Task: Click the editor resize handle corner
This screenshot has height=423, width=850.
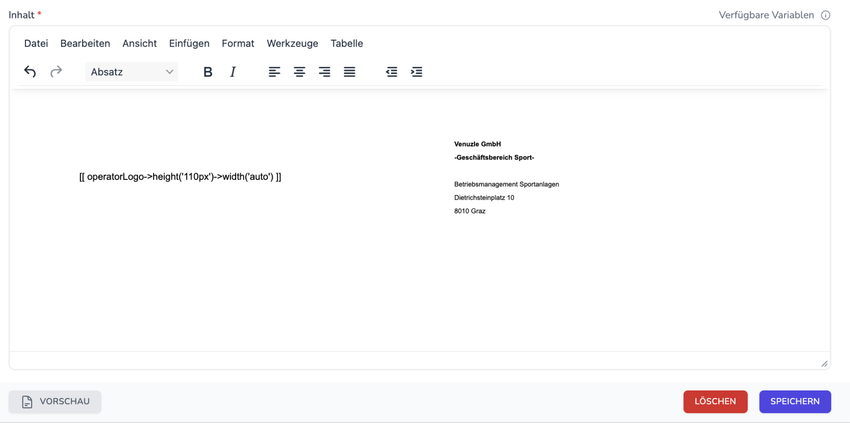Action: pos(824,363)
